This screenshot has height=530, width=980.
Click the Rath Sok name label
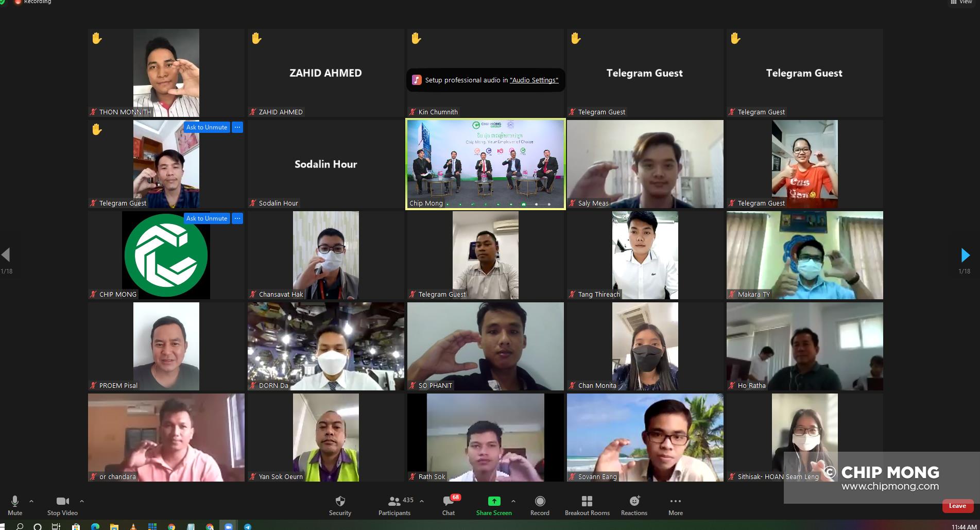click(x=432, y=477)
